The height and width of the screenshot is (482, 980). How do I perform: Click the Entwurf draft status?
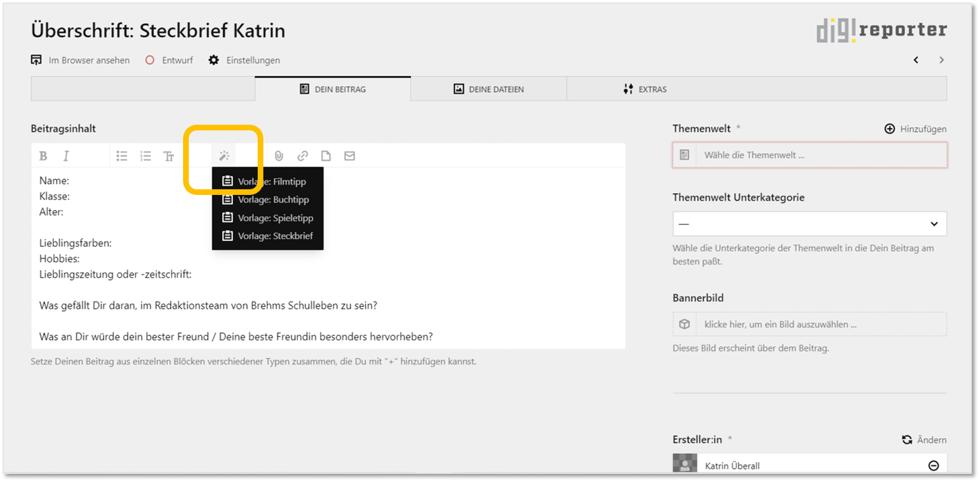(169, 60)
